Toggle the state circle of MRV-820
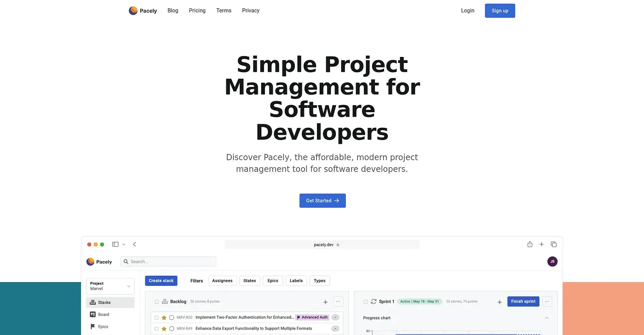Screen dimensions: 644x335 pyautogui.click(x=172, y=318)
